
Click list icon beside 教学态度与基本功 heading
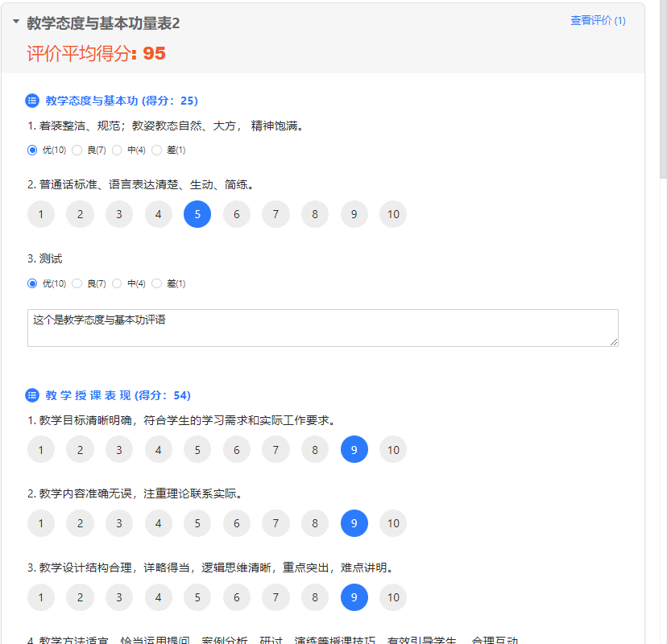click(x=32, y=101)
